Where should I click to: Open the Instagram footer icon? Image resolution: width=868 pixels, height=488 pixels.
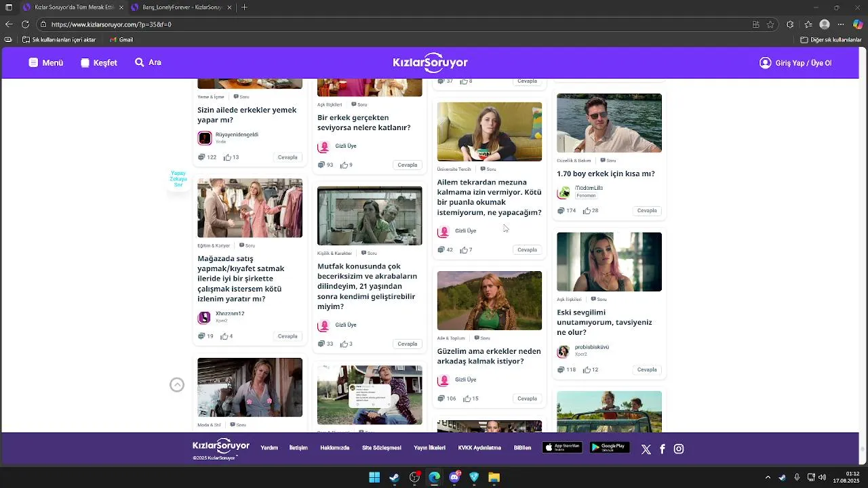pyautogui.click(x=679, y=449)
